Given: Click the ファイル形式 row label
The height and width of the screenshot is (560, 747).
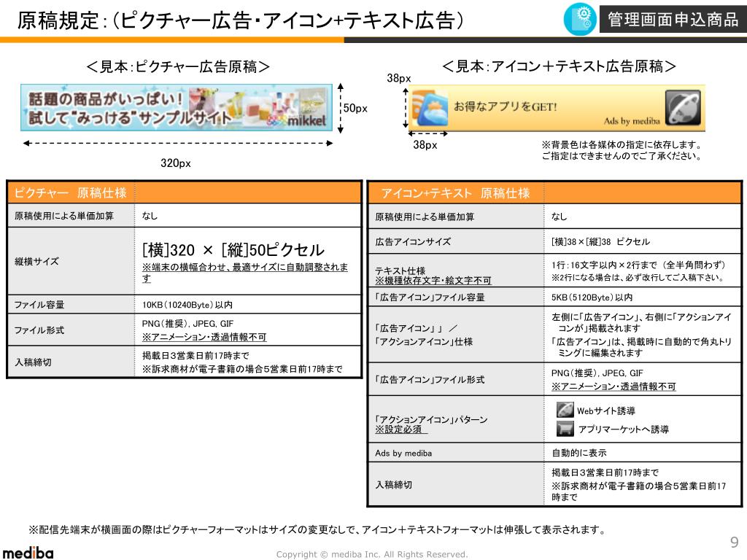Looking at the screenshot, I should click(x=39, y=330).
